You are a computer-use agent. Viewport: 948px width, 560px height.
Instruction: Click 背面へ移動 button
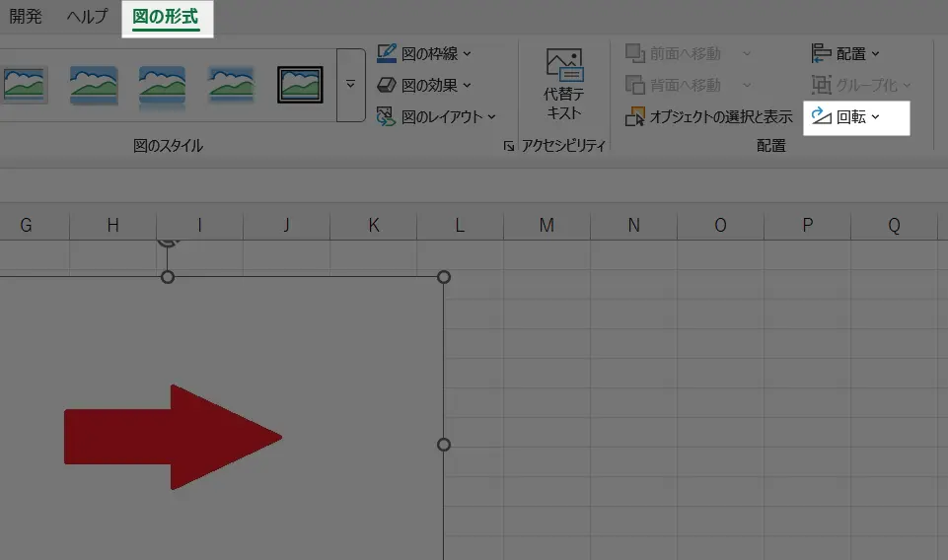point(674,85)
